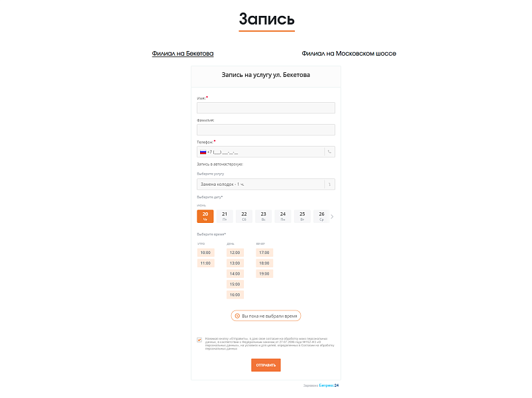Switch to 'Филиал на Московском шоссе' tab

348,54
